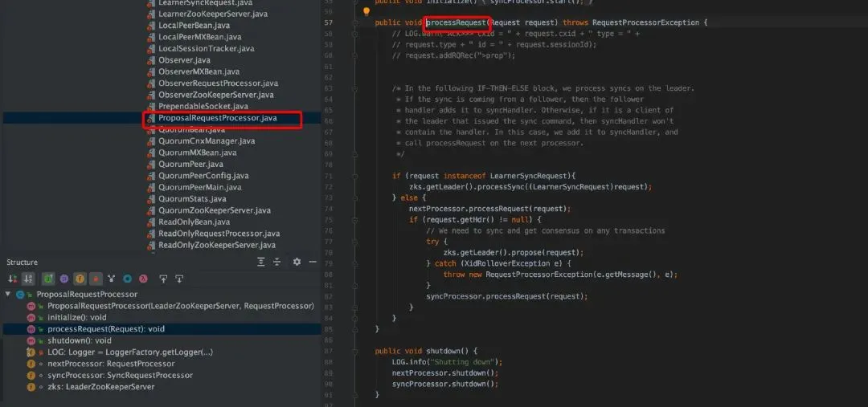Click processRequest method name on line 57
This screenshot has height=407, width=868.
pyautogui.click(x=457, y=22)
